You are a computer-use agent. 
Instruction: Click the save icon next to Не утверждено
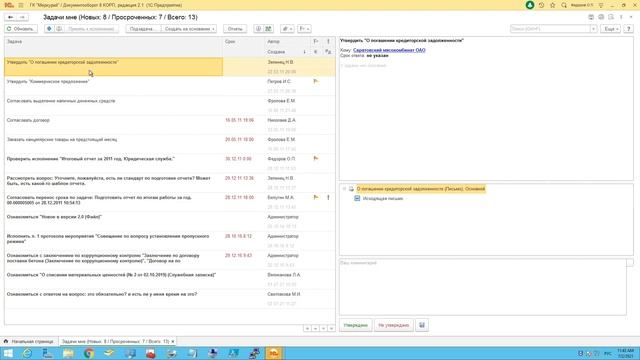tap(422, 325)
